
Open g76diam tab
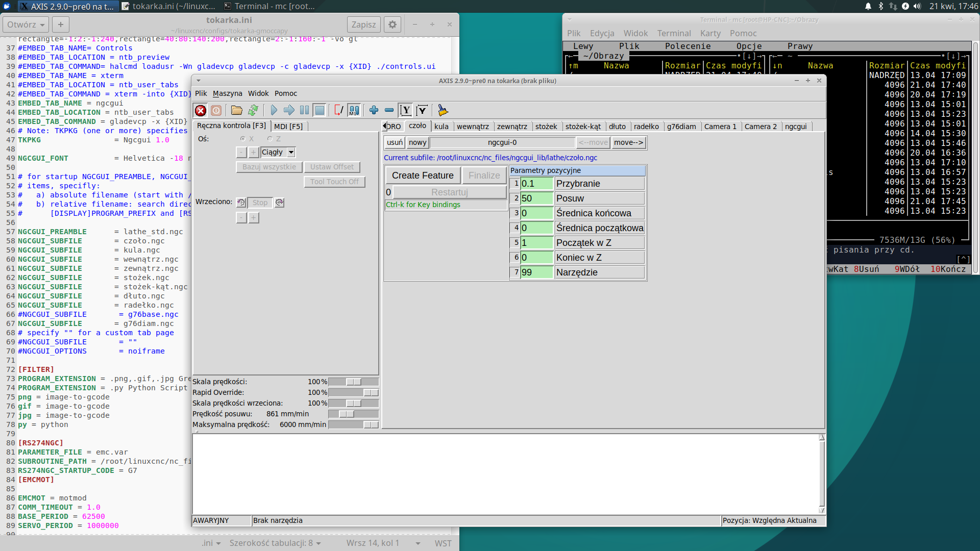click(681, 127)
